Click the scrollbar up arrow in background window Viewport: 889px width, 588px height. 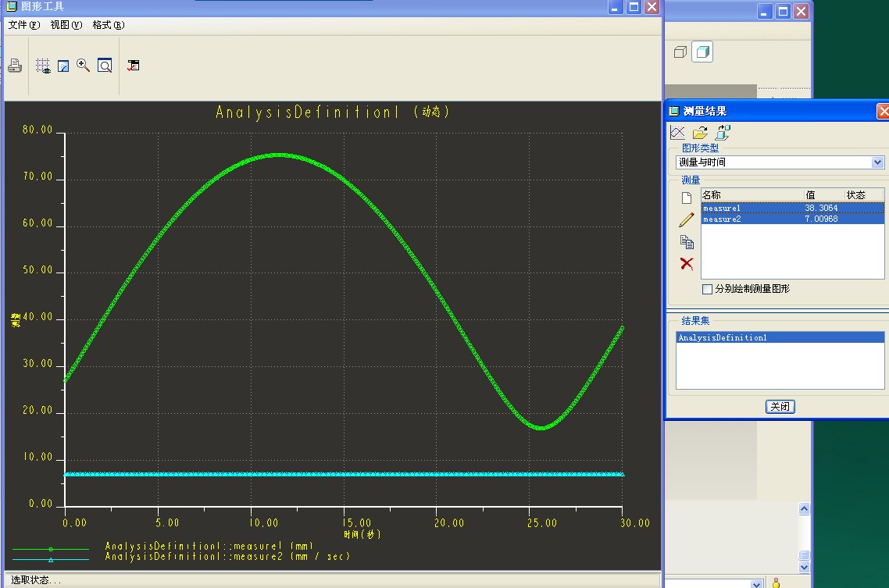pos(804,508)
